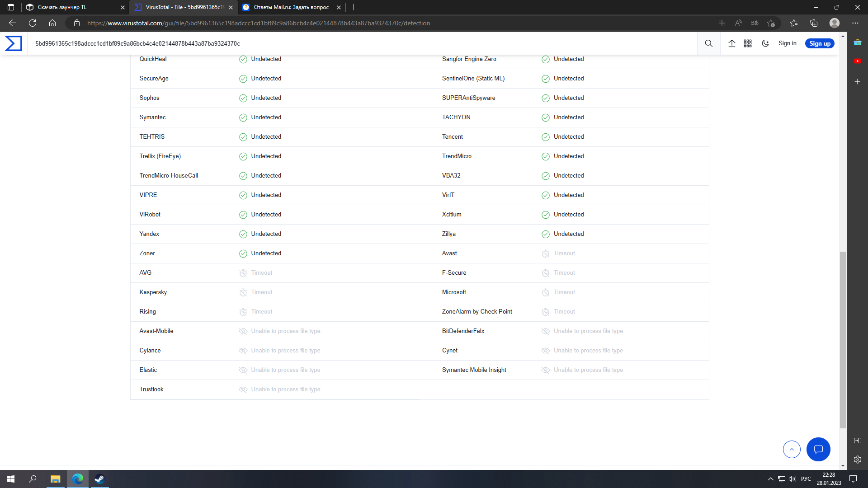Click the translate page icon
Viewport: 868px width, 488px height.
click(755, 23)
